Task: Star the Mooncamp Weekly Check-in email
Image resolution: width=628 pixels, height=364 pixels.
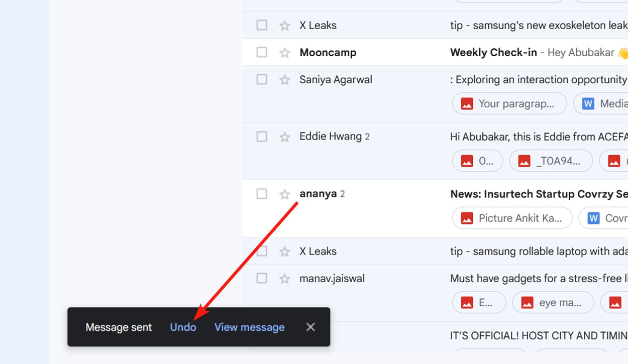Action: click(284, 52)
